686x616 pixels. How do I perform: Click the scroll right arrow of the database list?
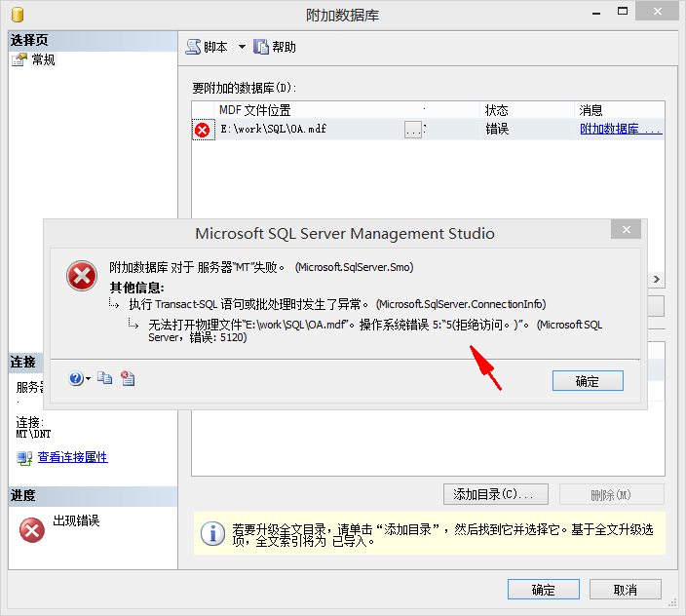[656, 279]
